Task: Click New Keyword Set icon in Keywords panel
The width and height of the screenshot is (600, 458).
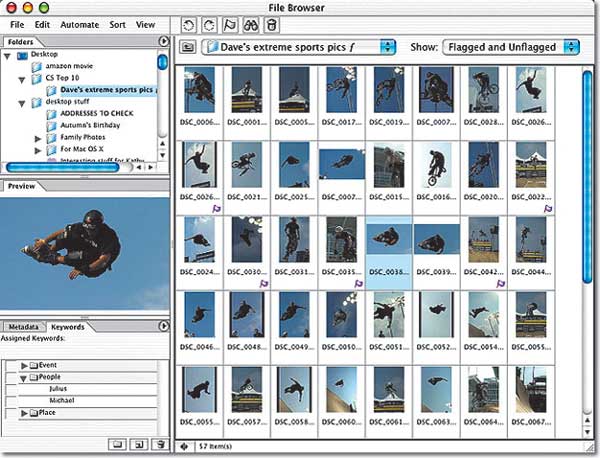Action: pos(117,444)
